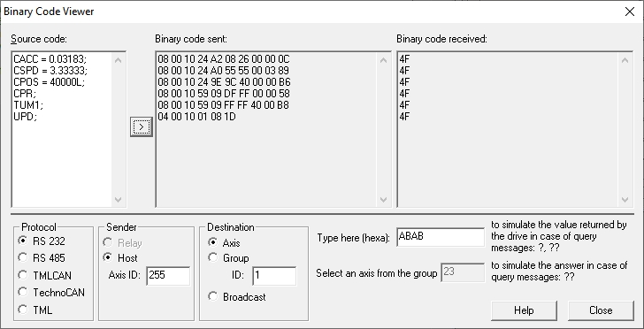This screenshot has width=644, height=329.
Task: Click the line CSPD = 3.33333;
Action: pyautogui.click(x=50, y=71)
